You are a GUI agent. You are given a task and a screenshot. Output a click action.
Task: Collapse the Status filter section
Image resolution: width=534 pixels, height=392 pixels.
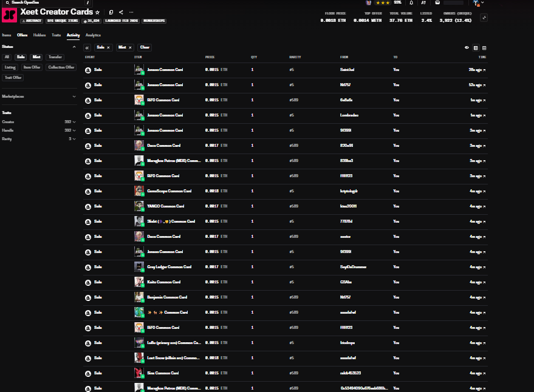click(74, 47)
